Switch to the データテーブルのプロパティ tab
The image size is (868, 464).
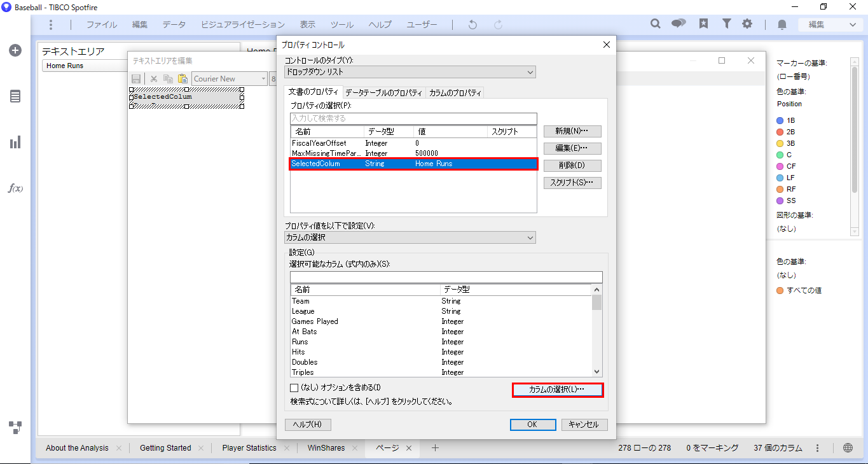(x=383, y=93)
